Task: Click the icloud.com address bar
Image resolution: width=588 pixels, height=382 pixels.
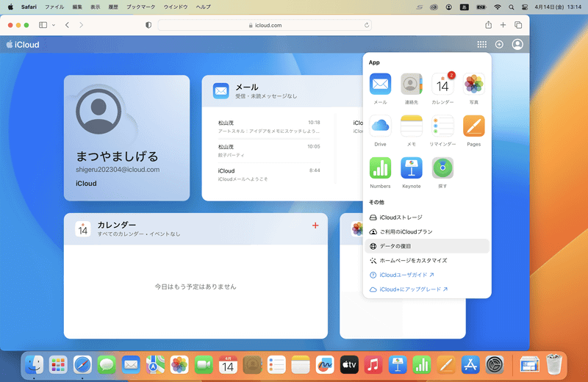Action: (265, 25)
